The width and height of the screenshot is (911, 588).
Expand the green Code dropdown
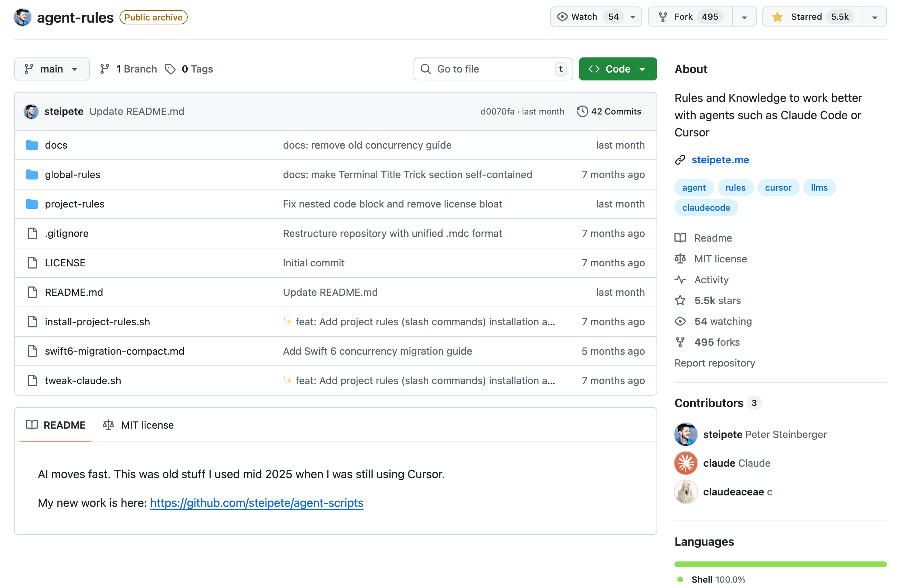pyautogui.click(x=617, y=69)
